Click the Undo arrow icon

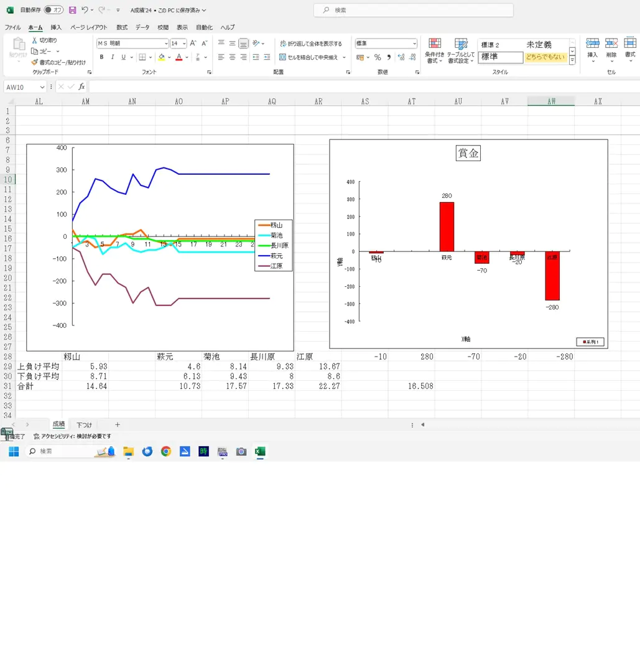pyautogui.click(x=85, y=10)
